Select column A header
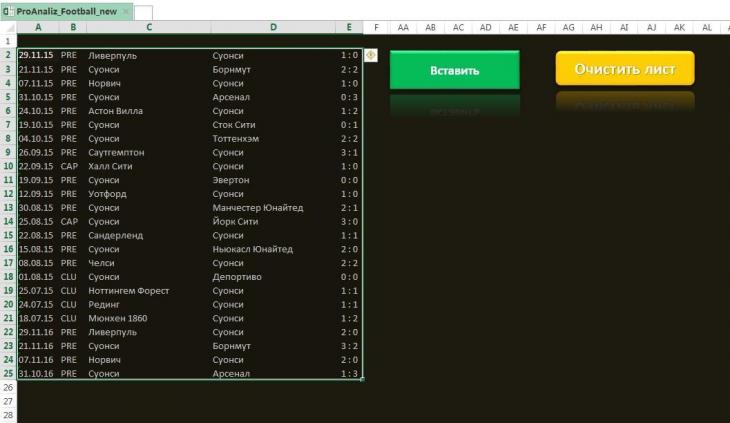The image size is (730, 423). click(x=38, y=27)
